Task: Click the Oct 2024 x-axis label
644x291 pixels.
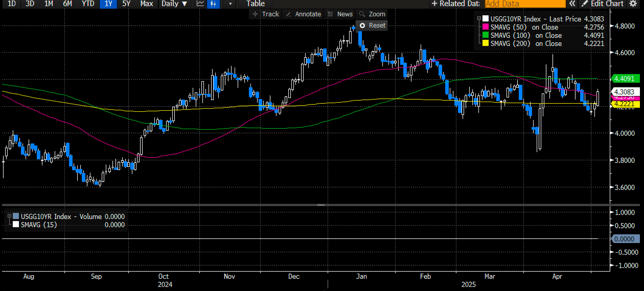Action: (x=164, y=276)
